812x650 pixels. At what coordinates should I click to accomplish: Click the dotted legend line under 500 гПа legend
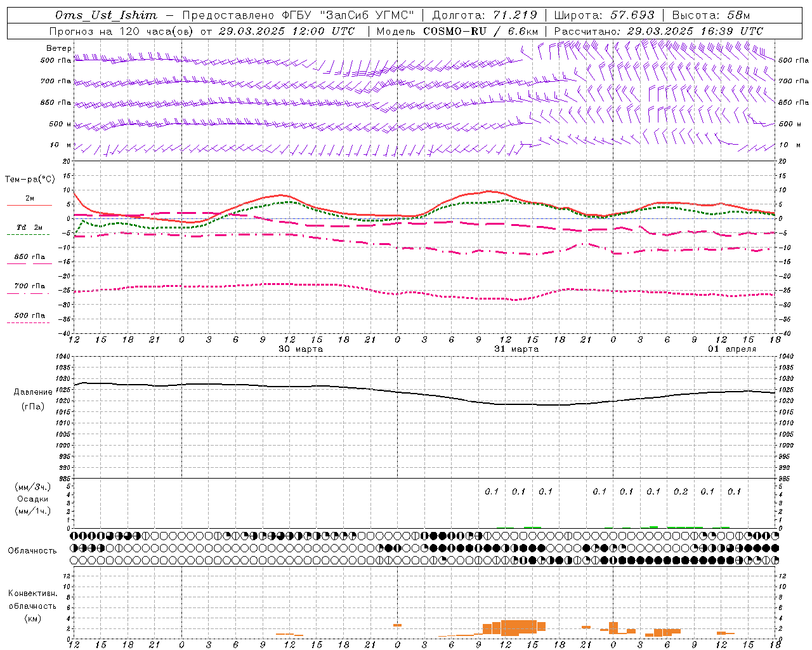[x=28, y=323]
